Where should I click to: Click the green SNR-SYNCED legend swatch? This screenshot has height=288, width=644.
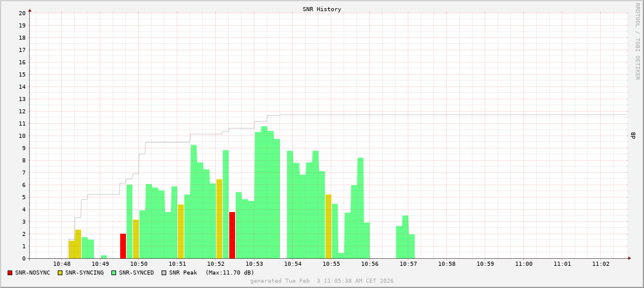click(114, 273)
